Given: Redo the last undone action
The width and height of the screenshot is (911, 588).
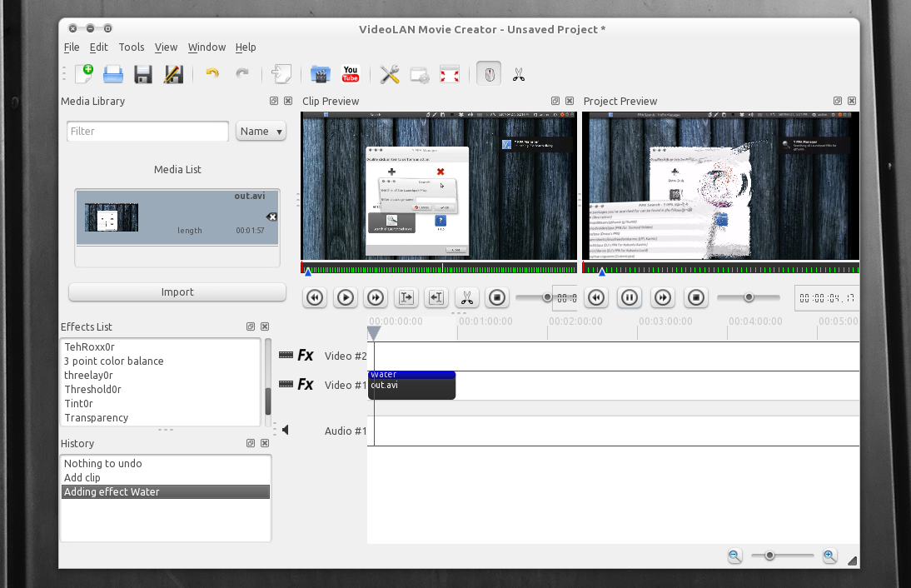Looking at the screenshot, I should [242, 74].
